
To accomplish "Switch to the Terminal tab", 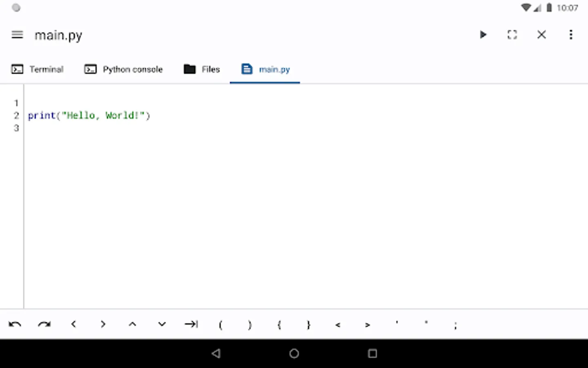I will pyautogui.click(x=37, y=69).
